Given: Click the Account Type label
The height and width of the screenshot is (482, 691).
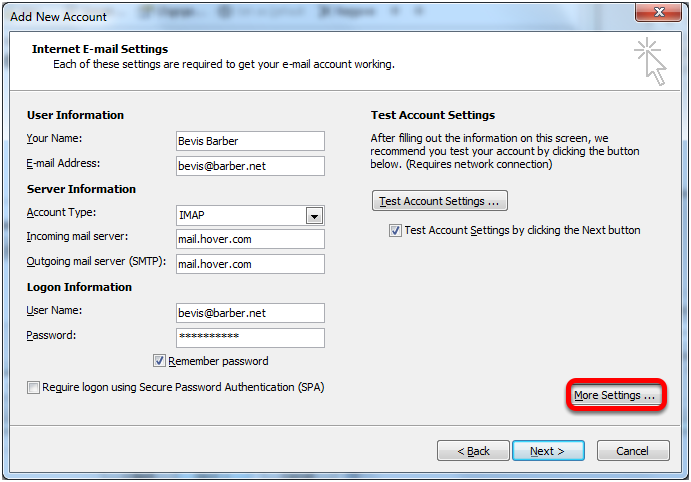Looking at the screenshot, I should pos(61,213).
